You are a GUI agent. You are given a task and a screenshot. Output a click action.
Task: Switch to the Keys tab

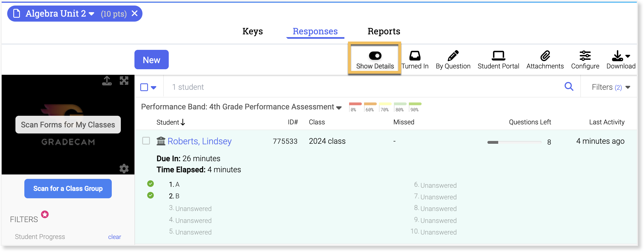coord(253,31)
